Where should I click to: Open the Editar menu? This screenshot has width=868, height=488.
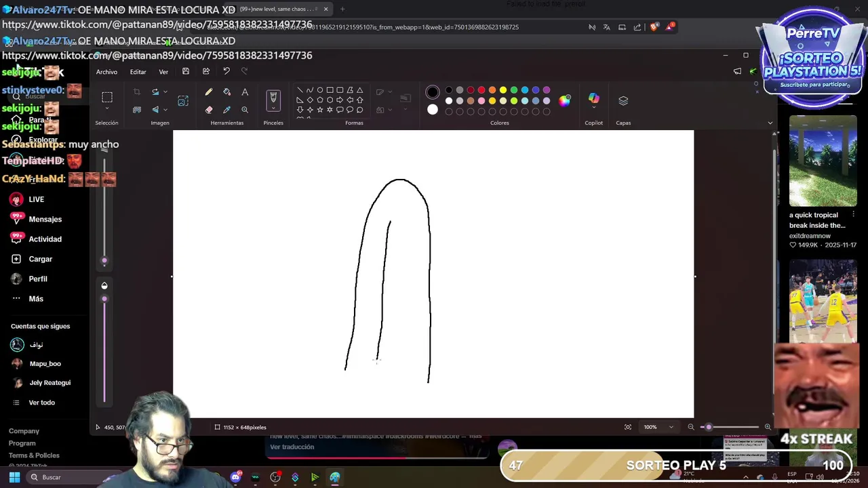[x=138, y=72]
